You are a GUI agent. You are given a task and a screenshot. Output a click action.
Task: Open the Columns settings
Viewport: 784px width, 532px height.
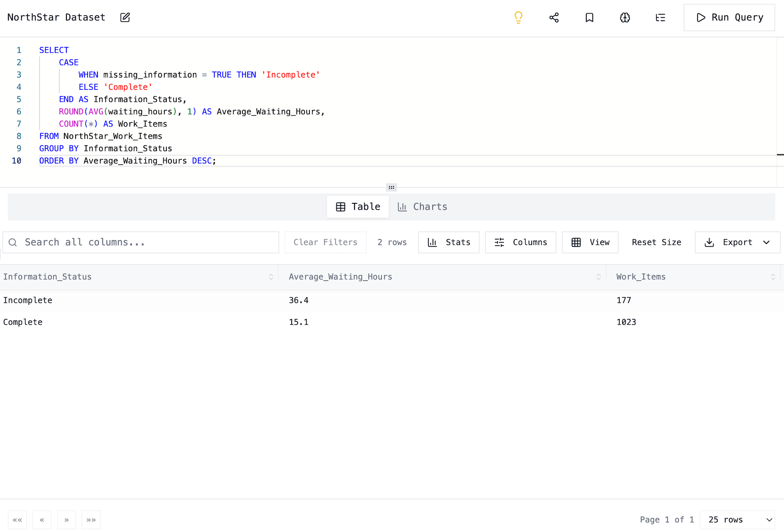point(520,242)
